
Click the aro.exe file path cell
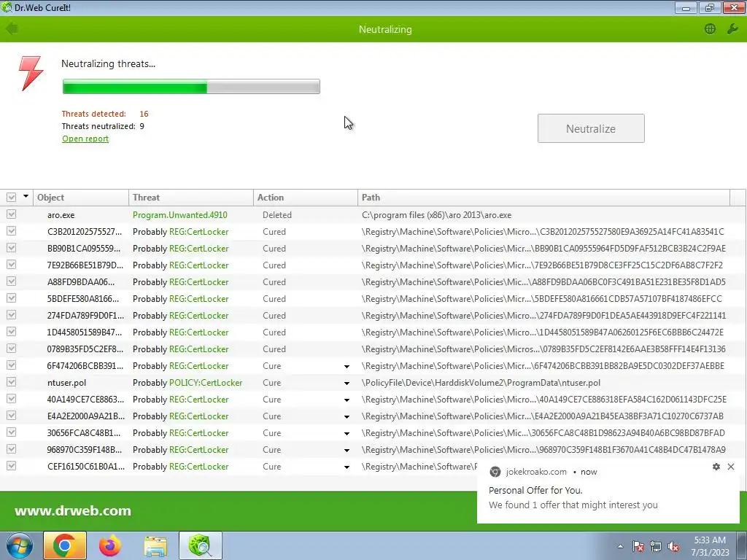[436, 215]
